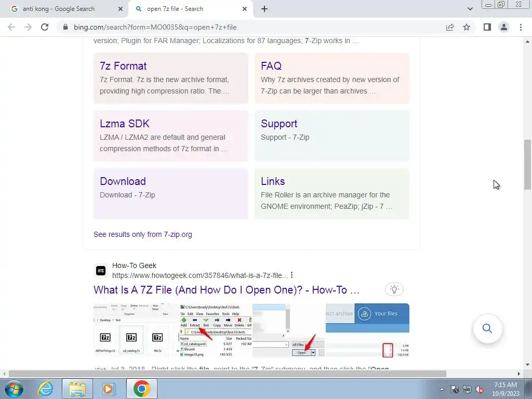Open the howtogeek.com URL link
This screenshot has height=399, width=532.
(200, 275)
